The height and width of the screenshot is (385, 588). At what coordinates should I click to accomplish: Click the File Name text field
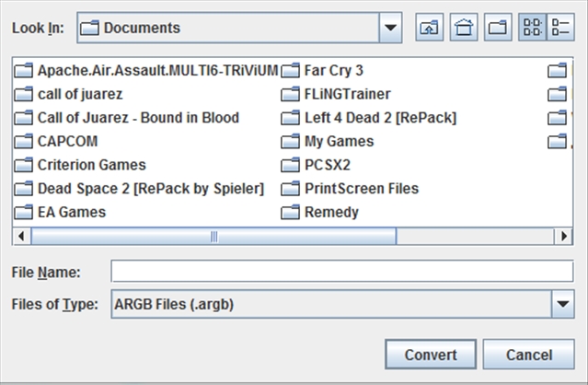pos(341,272)
